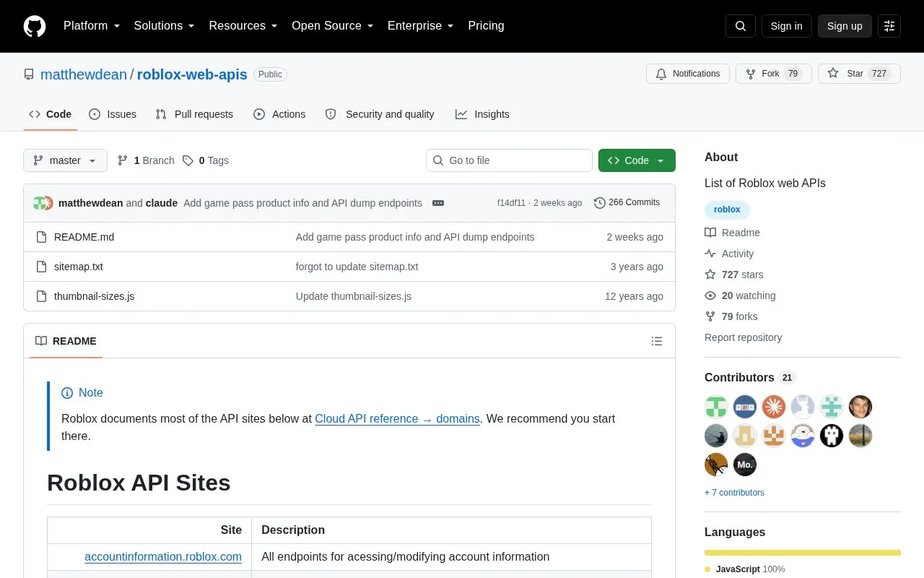Image resolution: width=924 pixels, height=578 pixels.
Task: Expand the Enterprise menu
Action: coord(421,26)
